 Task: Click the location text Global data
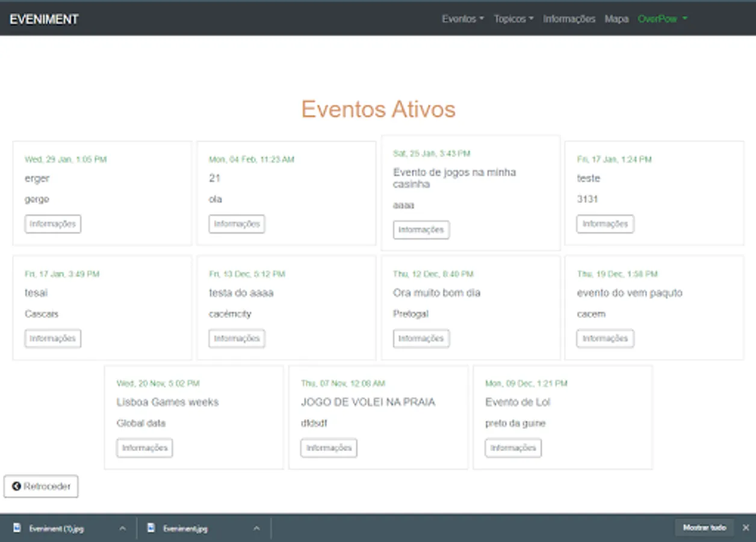141,423
